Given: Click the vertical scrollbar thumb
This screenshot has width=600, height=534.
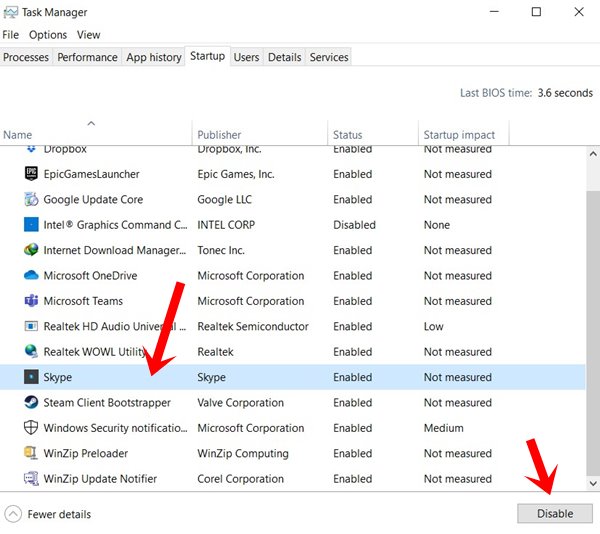Looking at the screenshot, I should pos(593,333).
